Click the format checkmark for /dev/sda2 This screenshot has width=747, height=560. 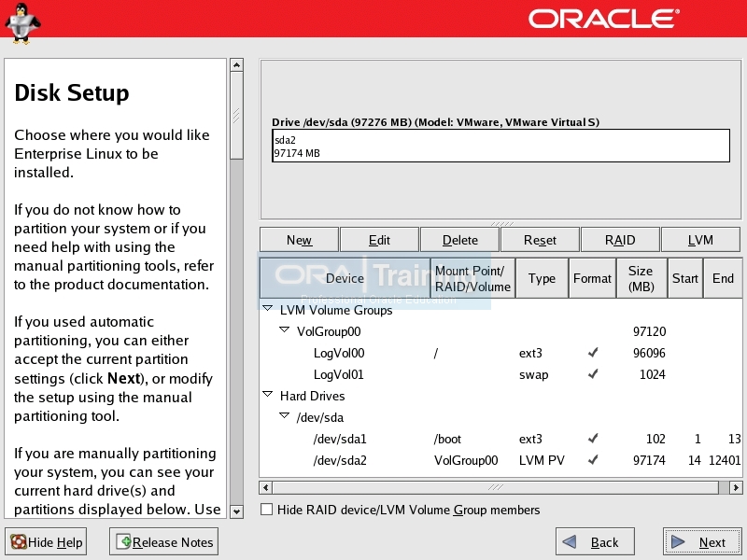pos(593,459)
